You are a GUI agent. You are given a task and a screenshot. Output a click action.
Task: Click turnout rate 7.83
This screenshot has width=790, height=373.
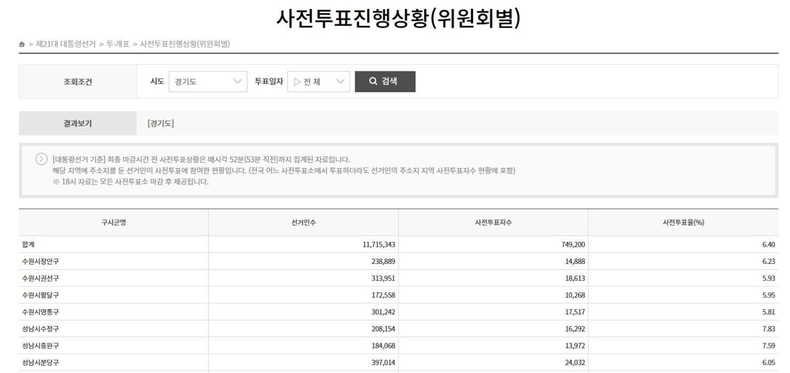[769, 329]
